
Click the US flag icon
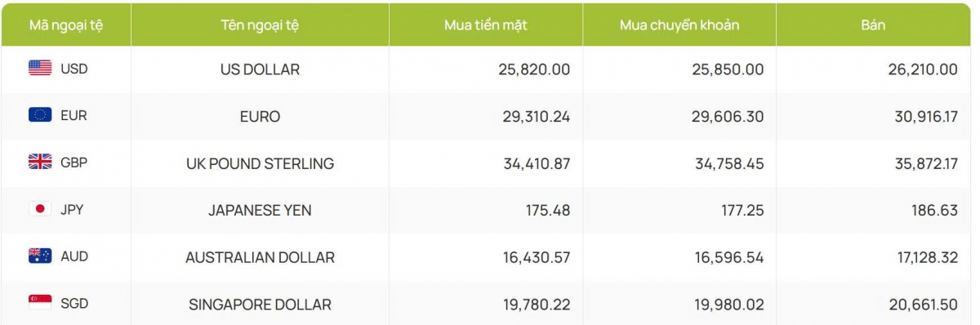40,68
